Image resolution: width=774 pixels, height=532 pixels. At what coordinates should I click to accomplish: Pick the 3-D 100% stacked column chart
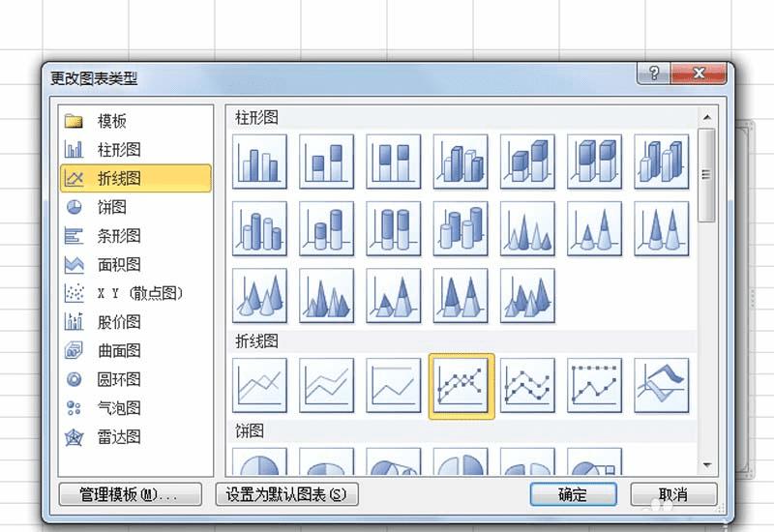594,162
